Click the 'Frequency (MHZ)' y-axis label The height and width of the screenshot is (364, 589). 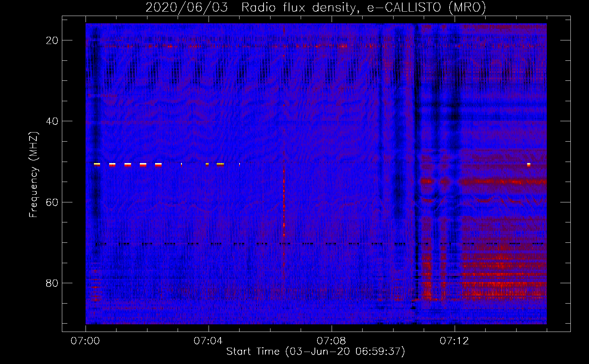(x=33, y=175)
